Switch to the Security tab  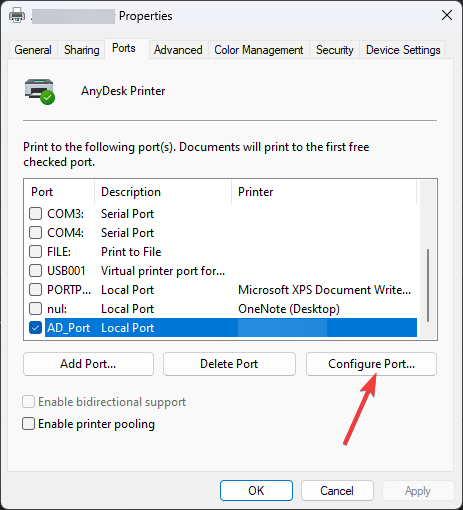pyautogui.click(x=335, y=50)
